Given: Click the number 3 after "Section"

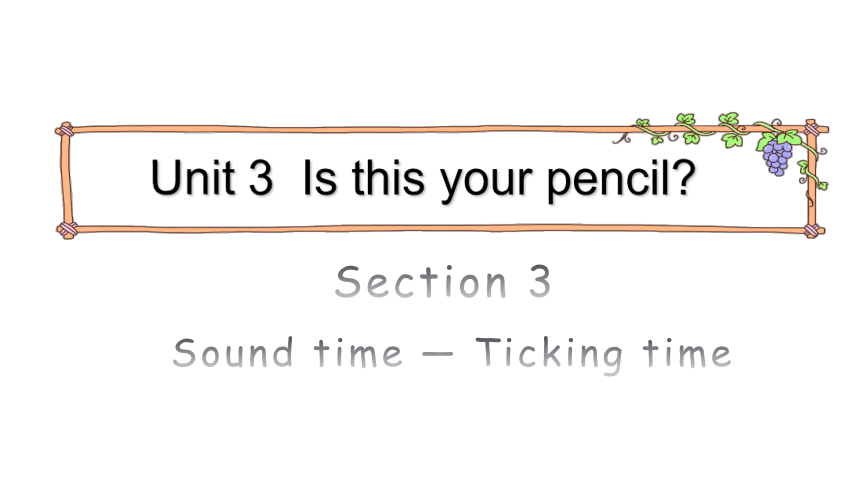Looking at the screenshot, I should [540, 282].
